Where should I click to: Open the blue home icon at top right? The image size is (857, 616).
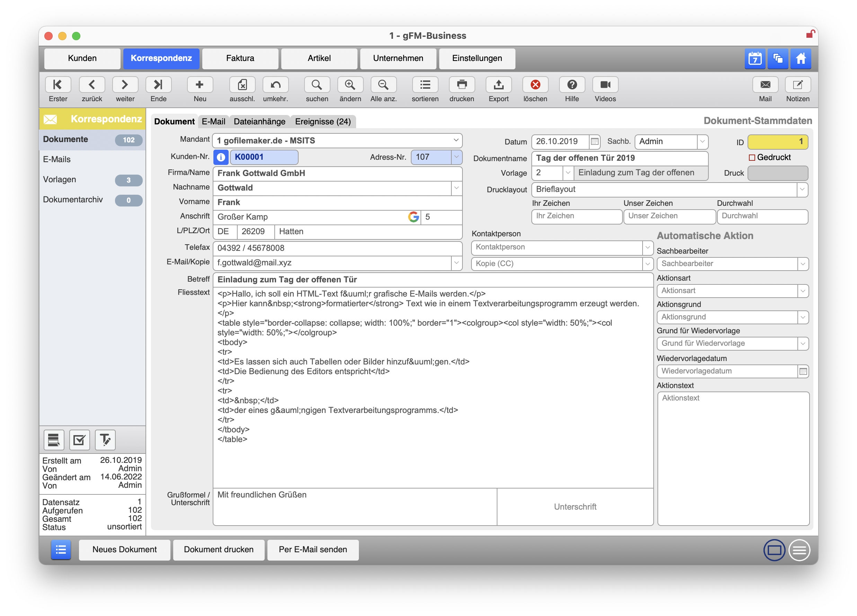tap(800, 59)
